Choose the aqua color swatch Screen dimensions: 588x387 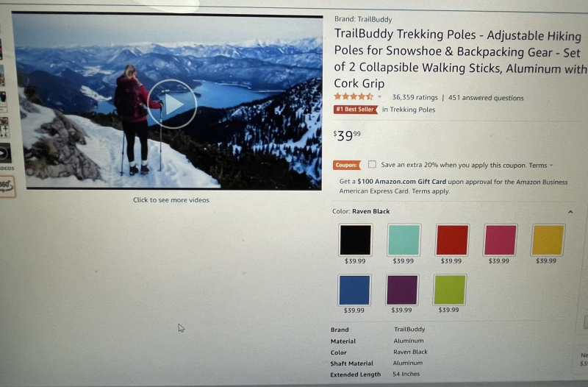404,239
